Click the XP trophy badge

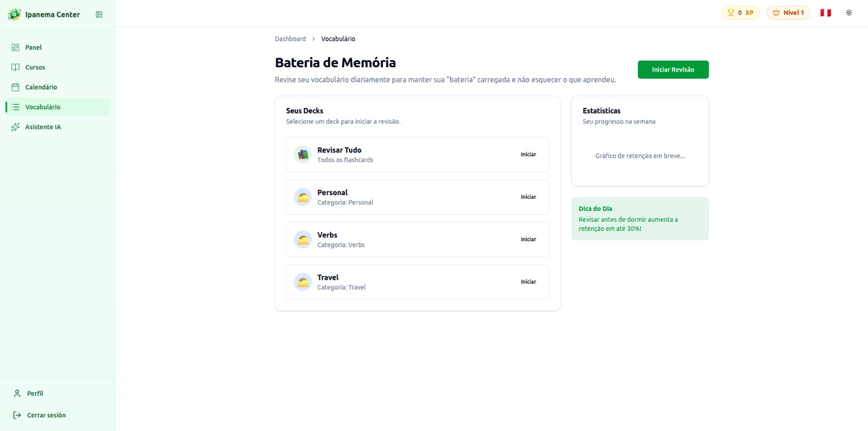click(x=740, y=12)
